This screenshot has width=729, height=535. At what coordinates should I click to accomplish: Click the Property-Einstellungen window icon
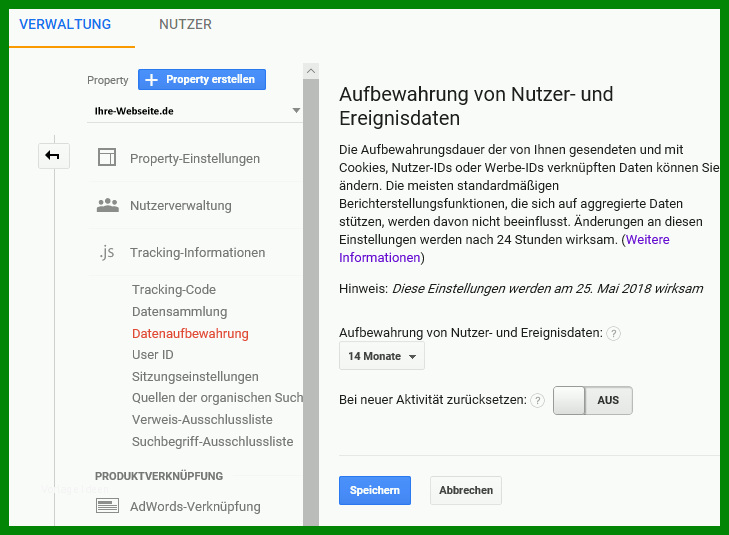(107, 157)
